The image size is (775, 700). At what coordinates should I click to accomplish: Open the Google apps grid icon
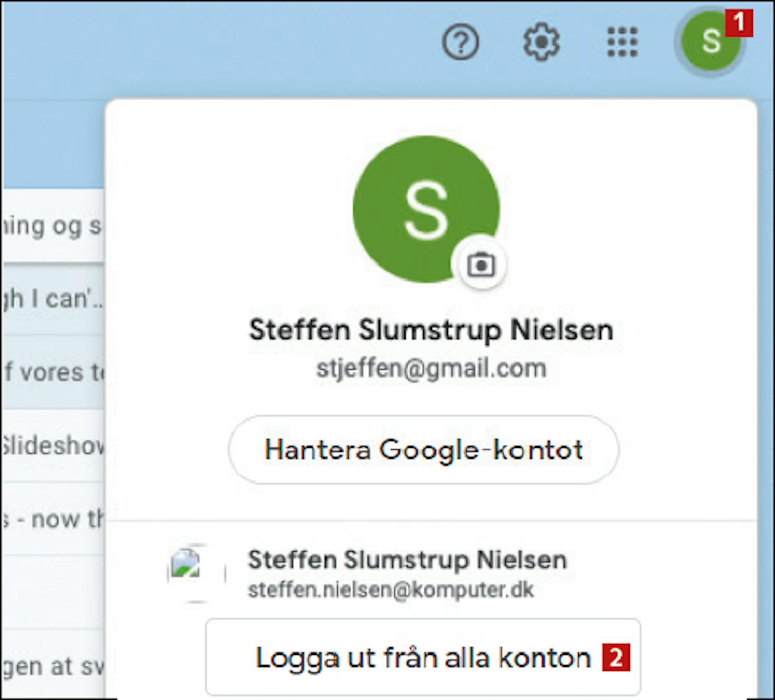point(622,42)
